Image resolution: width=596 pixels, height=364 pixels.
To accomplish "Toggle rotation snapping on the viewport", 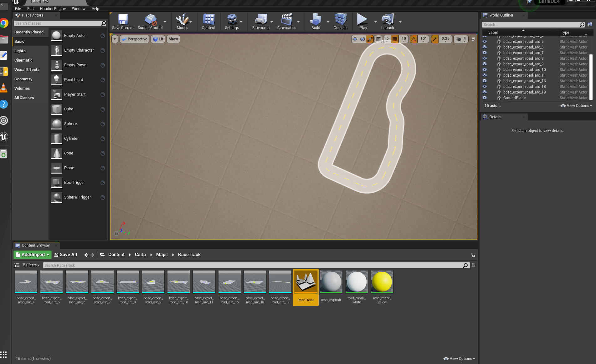I will tap(414, 39).
